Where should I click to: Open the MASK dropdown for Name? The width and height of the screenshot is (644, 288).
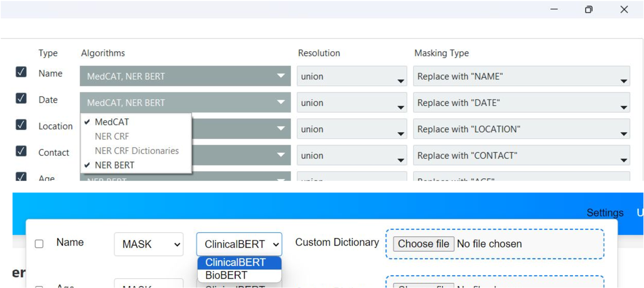pyautogui.click(x=148, y=244)
